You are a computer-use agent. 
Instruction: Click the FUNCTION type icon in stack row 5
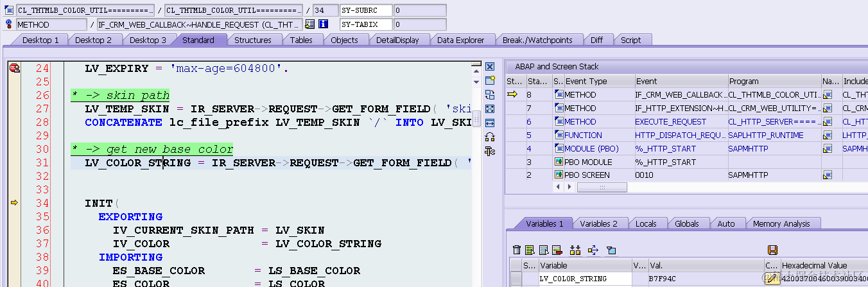click(559, 135)
